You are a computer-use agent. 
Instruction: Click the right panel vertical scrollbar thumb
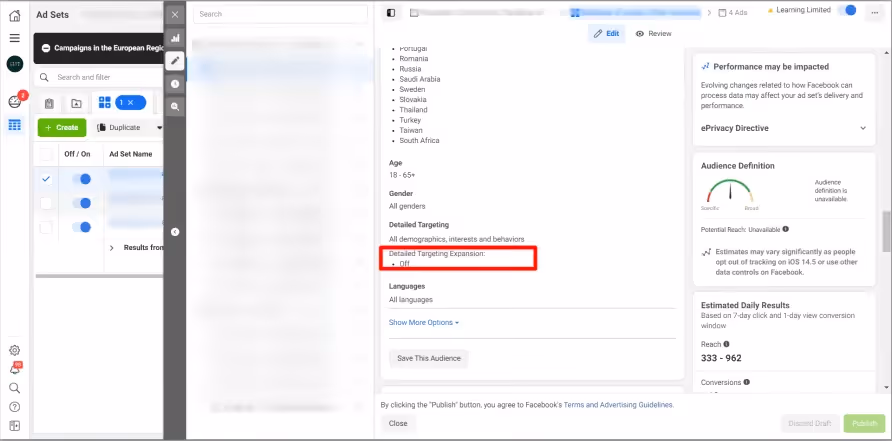tap(886, 231)
